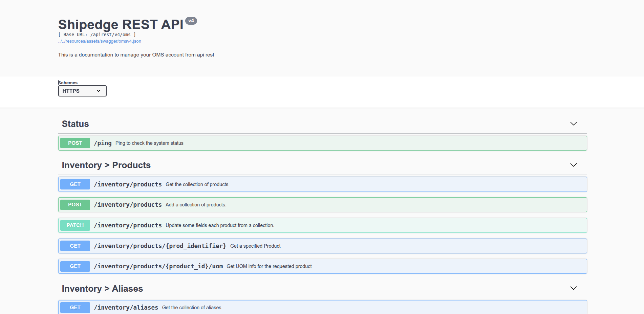Click the GET badge on the uom endpoint
This screenshot has height=314, width=644.
point(75,266)
